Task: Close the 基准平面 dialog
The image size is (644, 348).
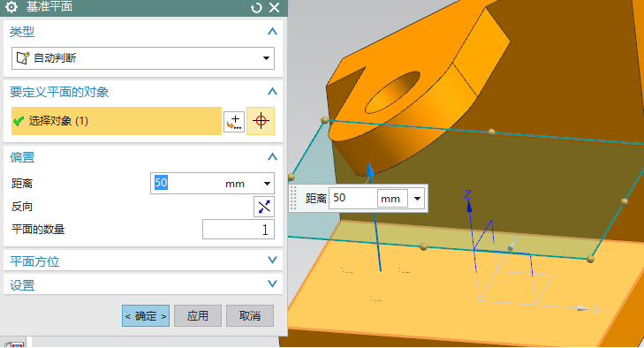Action: (x=275, y=7)
